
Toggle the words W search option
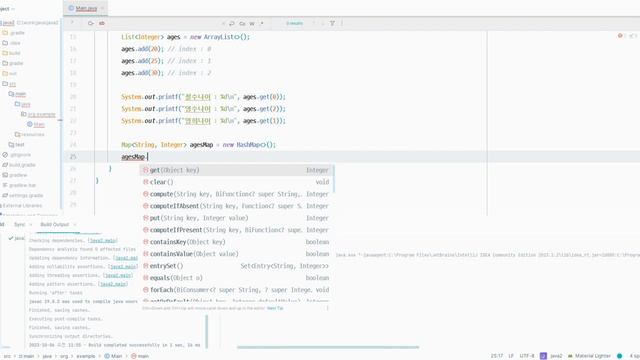pyautogui.click(x=252, y=23)
